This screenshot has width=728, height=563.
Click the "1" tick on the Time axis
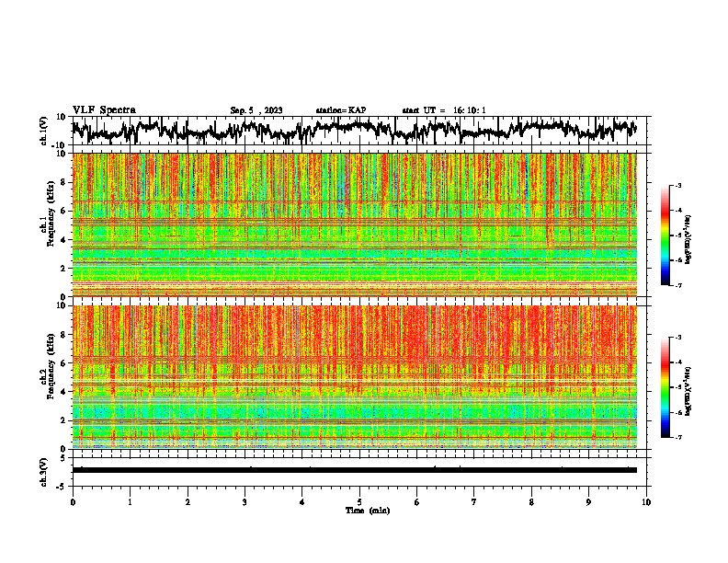(130, 502)
